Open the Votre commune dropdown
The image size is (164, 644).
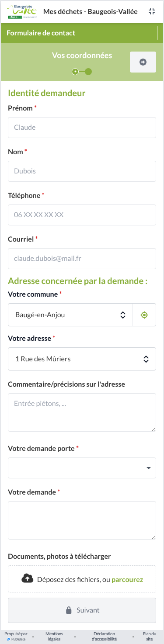pos(70,315)
